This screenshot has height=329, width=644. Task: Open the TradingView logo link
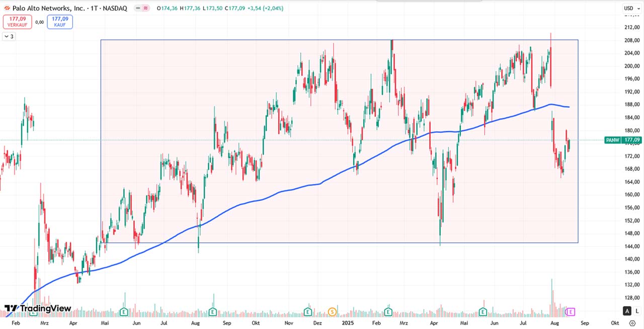[38, 308]
